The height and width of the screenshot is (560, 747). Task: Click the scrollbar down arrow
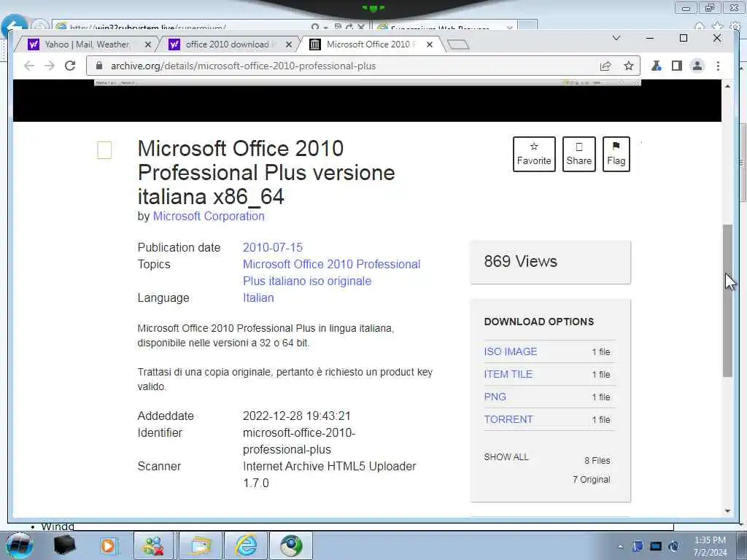pyautogui.click(x=727, y=511)
